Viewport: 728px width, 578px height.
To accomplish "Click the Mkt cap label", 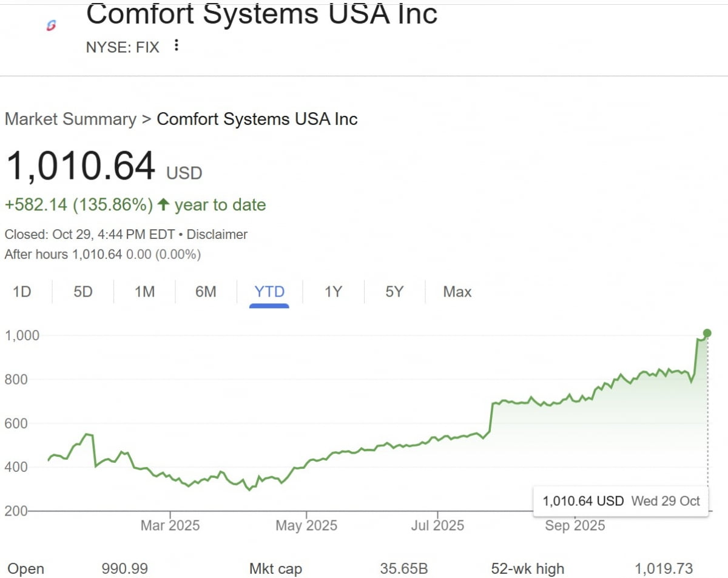I will tap(275, 569).
